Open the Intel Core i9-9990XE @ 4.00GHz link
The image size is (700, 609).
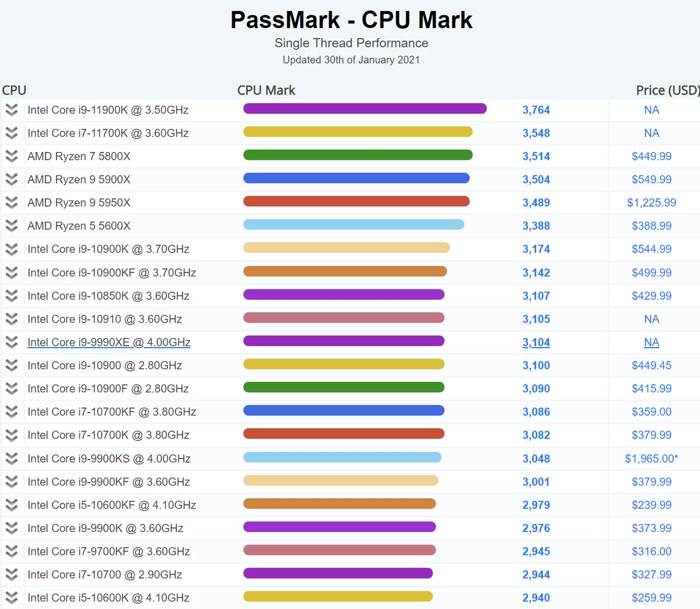[x=109, y=342]
